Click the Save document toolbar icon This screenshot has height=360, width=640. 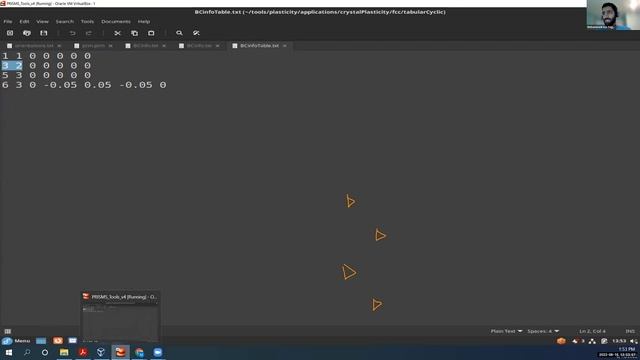[x=44, y=33]
